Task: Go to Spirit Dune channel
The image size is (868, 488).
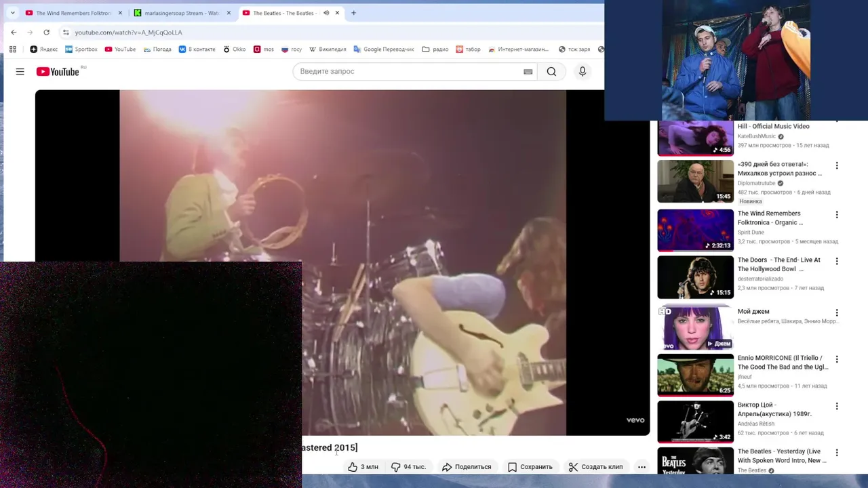Action: [751, 232]
